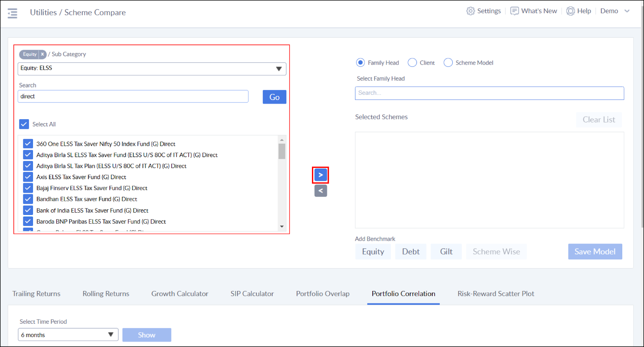Open the Portfolio Overlap tab

click(x=323, y=294)
